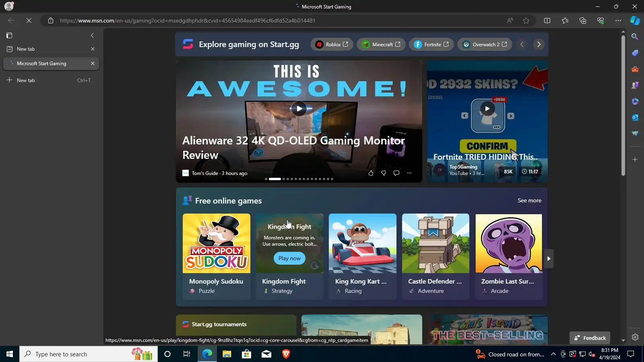Open the sidebar Games icon
Image resolution: width=644 pixels, height=362 pixels.
coord(635,85)
